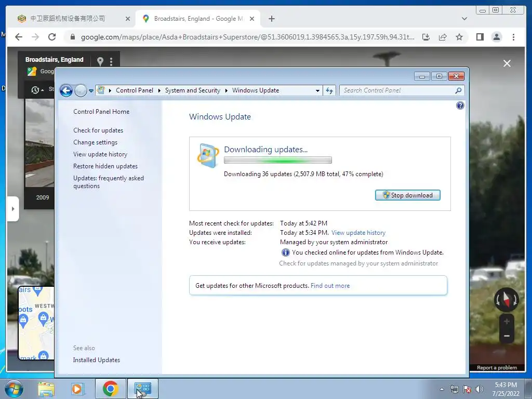This screenshot has width=532, height=399.
Task: Open Change settings in sidebar
Action: [x=96, y=142]
